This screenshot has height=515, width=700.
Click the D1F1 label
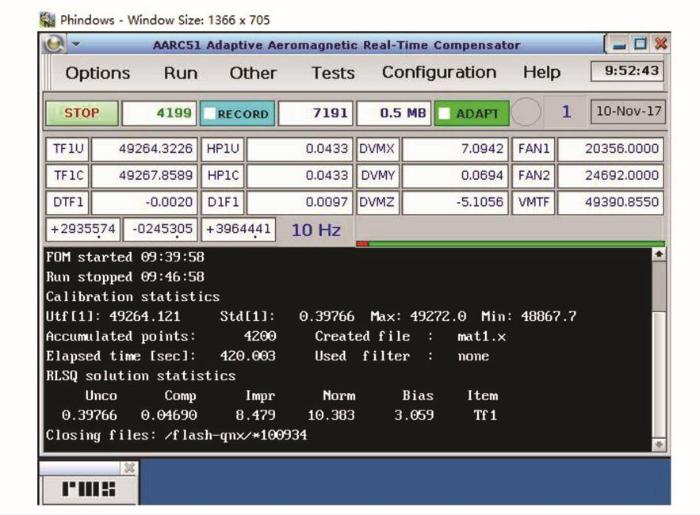click(222, 203)
